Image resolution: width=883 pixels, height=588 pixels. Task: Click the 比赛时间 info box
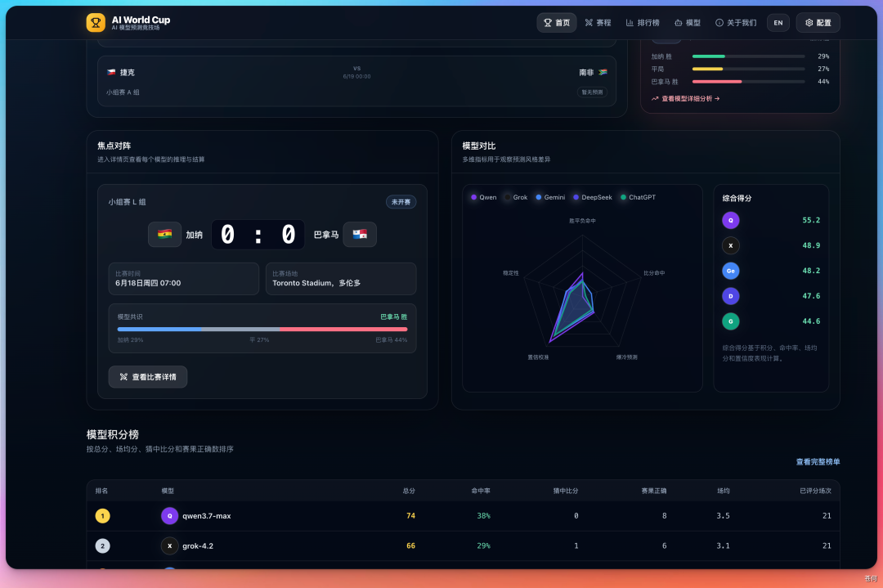point(184,279)
